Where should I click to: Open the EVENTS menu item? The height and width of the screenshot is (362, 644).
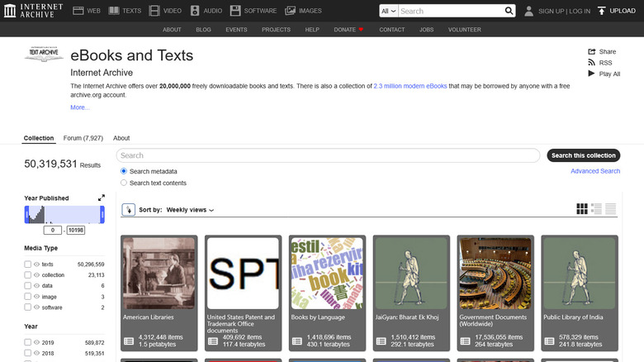236,30
